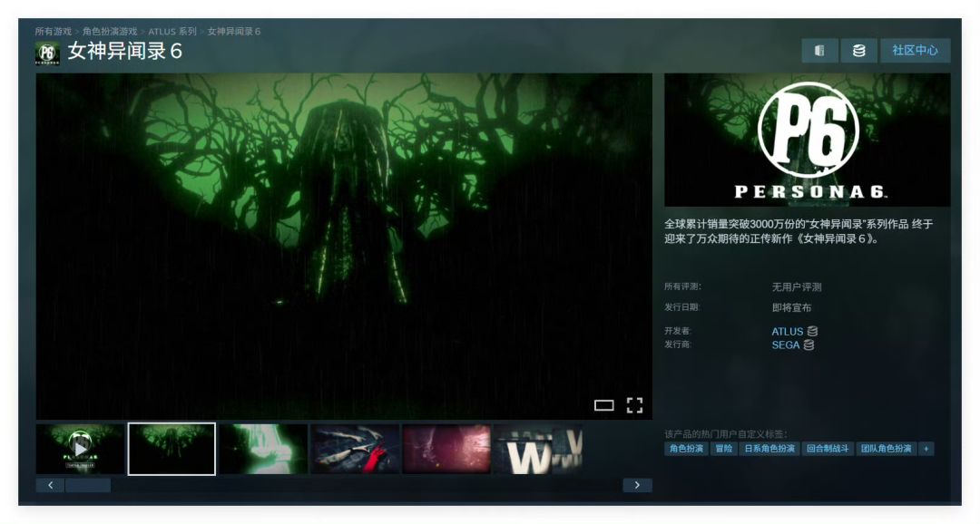Open ATLUS 系列 breadcrumb link

pyautogui.click(x=172, y=31)
